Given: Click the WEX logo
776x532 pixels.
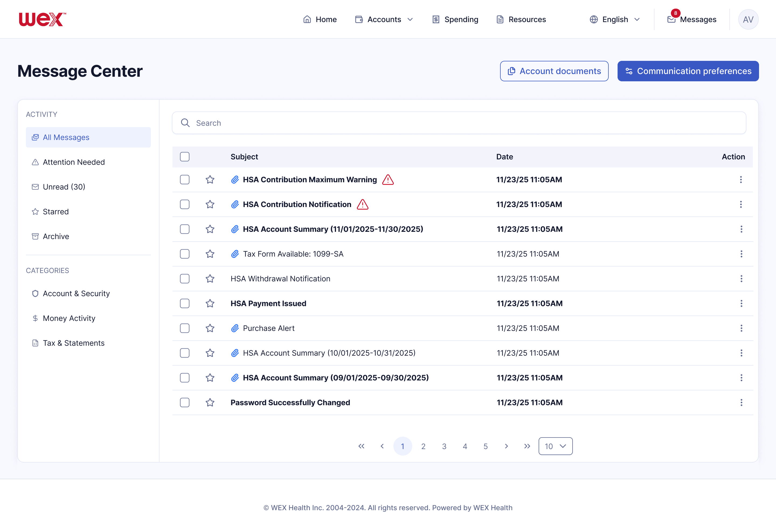Looking at the screenshot, I should (42, 19).
